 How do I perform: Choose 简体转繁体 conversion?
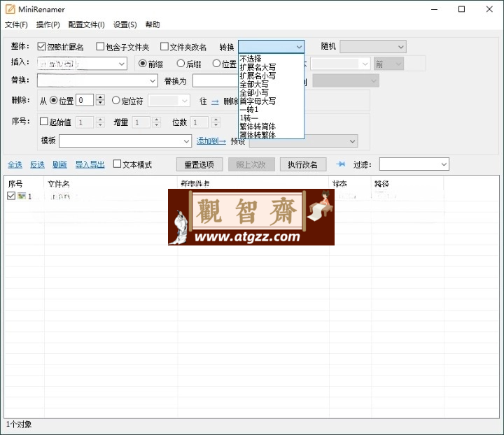[272, 135]
